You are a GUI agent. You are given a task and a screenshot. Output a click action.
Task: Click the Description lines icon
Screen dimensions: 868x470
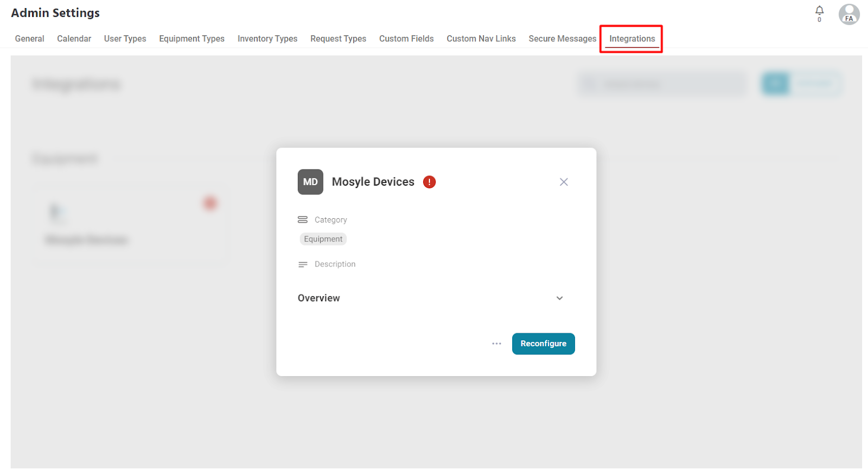pyautogui.click(x=303, y=264)
